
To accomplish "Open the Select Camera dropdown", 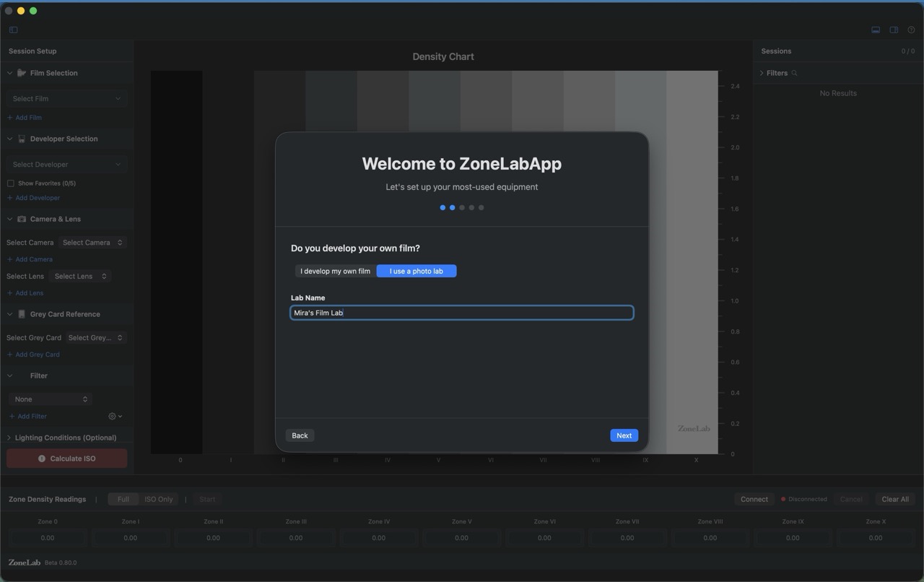I will coord(92,243).
